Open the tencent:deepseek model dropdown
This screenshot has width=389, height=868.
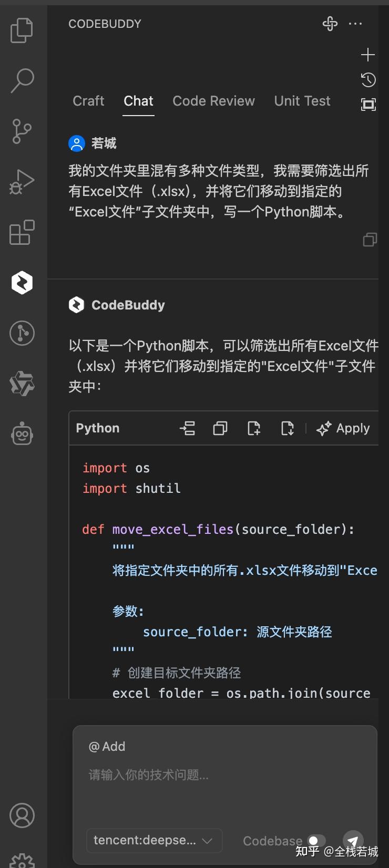coord(153,840)
